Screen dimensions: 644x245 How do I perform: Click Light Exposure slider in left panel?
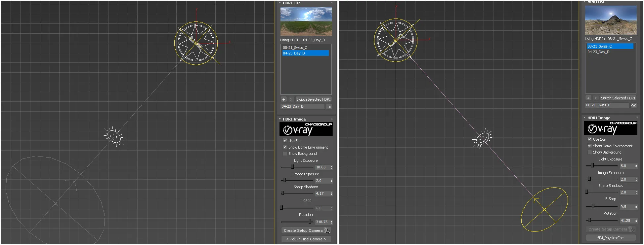coord(297,167)
